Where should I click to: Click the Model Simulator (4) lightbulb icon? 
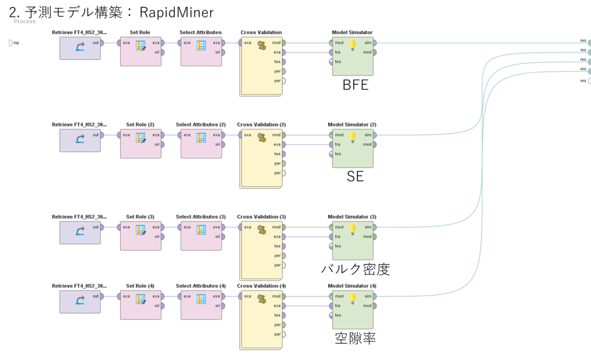tap(353, 298)
